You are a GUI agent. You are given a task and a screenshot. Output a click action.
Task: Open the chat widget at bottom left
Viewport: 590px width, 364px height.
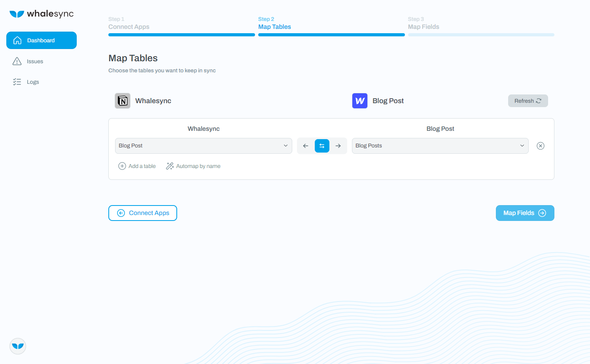(17, 346)
